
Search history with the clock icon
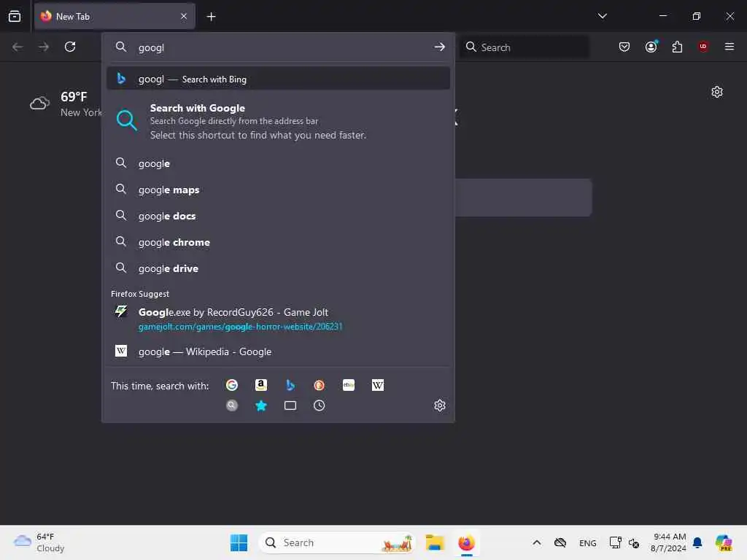[320, 405]
